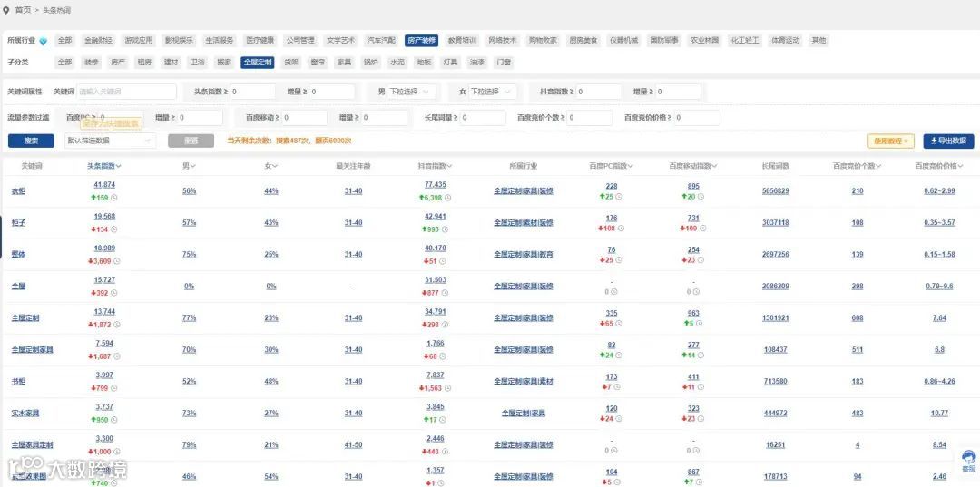Click the clock icon beside 整体's 头条指数 change
Image resolution: width=980 pixels, height=487 pixels.
pyautogui.click(x=117, y=261)
